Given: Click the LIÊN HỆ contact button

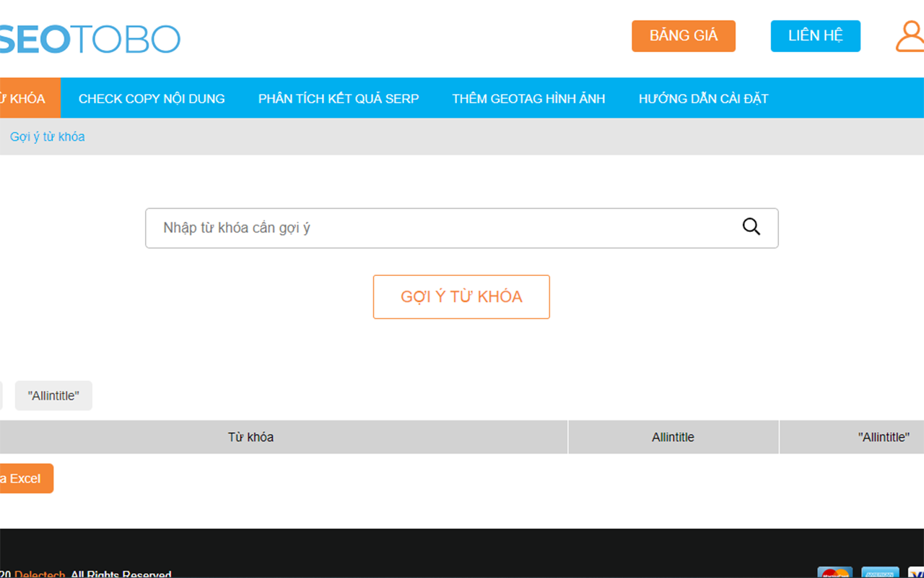Looking at the screenshot, I should (x=816, y=36).
